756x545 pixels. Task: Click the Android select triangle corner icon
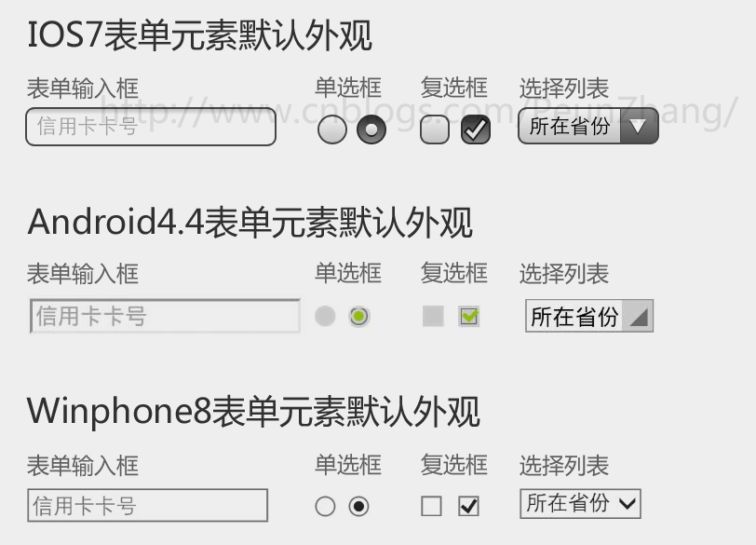pyautogui.click(x=639, y=317)
